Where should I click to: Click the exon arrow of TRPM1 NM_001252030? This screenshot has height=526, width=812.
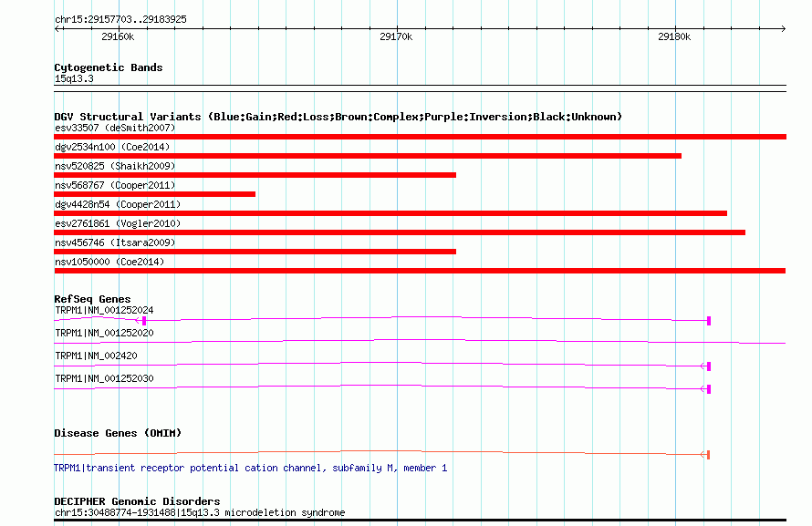pos(705,389)
